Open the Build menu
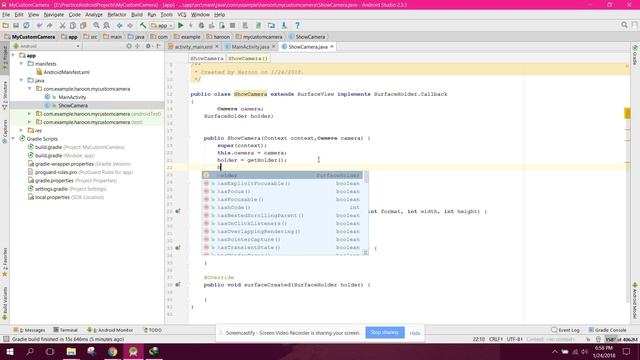 (x=137, y=15)
